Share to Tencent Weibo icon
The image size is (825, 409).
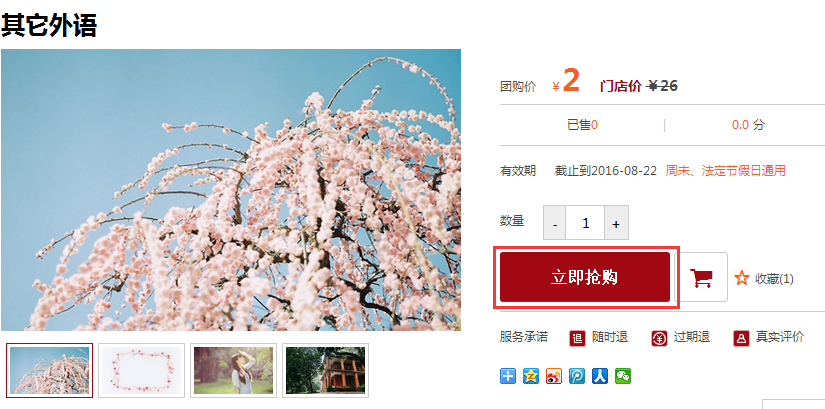pos(577,376)
